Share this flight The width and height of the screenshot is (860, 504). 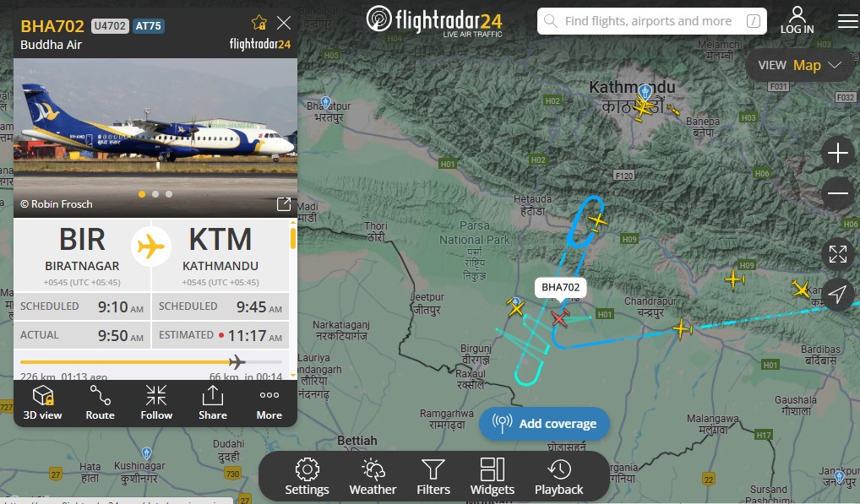(x=213, y=403)
